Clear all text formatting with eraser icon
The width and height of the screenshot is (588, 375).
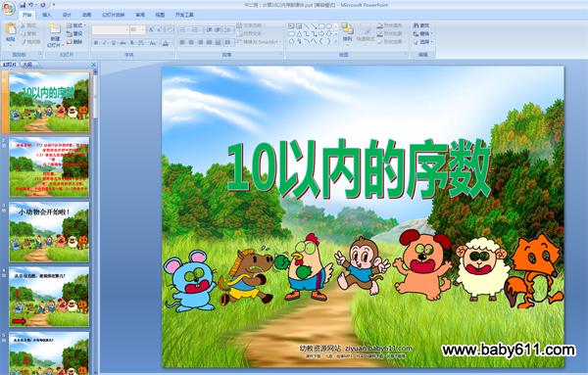point(170,29)
